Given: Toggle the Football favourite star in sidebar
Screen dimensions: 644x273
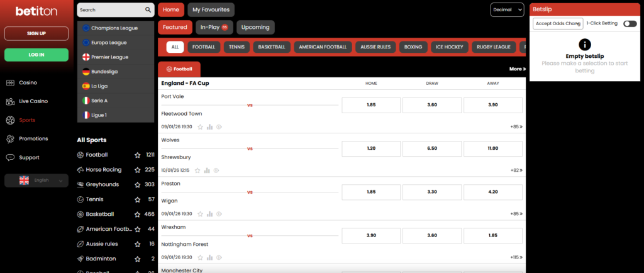Looking at the screenshot, I should [x=137, y=155].
